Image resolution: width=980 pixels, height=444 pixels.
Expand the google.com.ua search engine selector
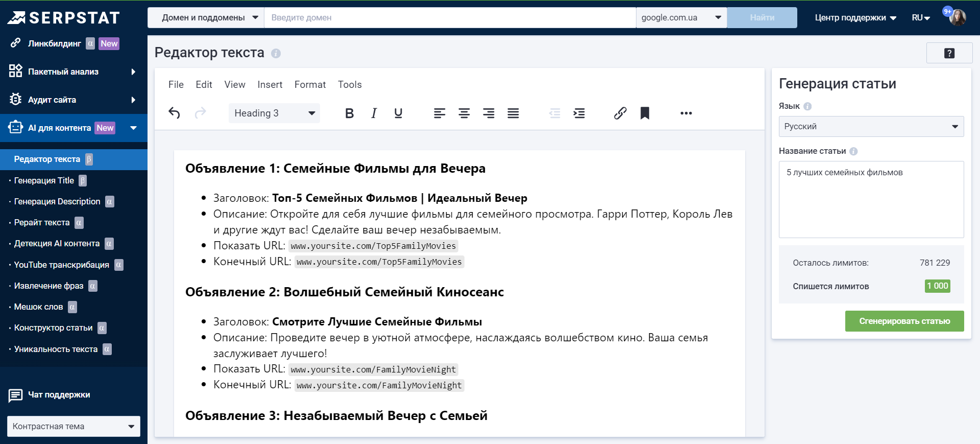[x=681, y=17]
